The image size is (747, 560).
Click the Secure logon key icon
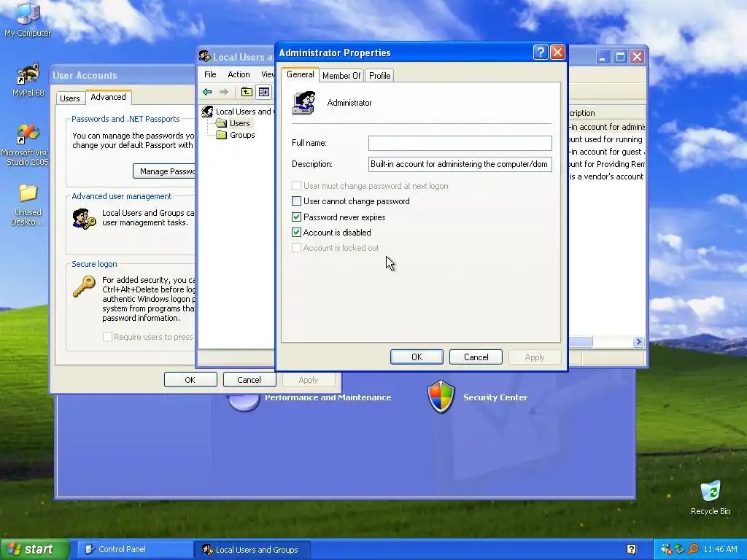pyautogui.click(x=84, y=287)
